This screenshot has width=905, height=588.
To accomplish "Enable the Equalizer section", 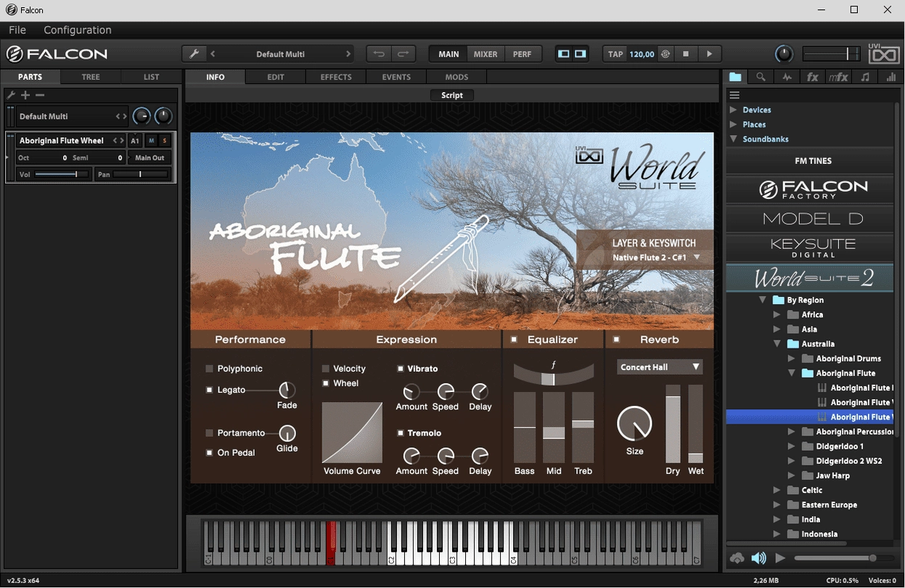I will [514, 339].
